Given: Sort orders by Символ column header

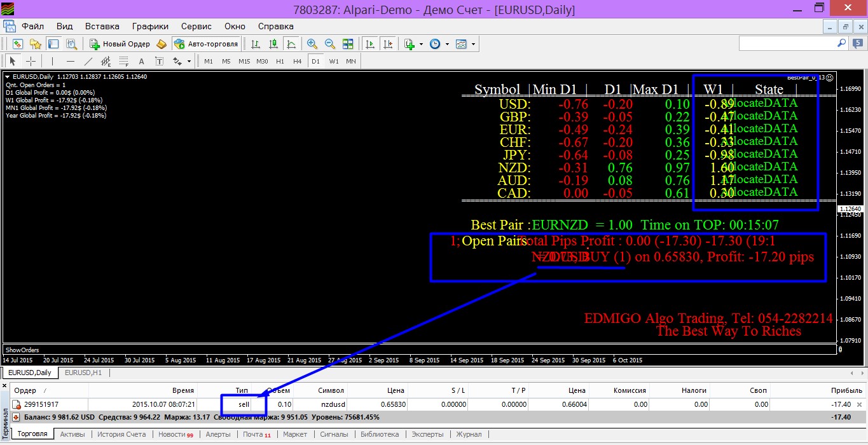Looking at the screenshot, I should (x=331, y=390).
